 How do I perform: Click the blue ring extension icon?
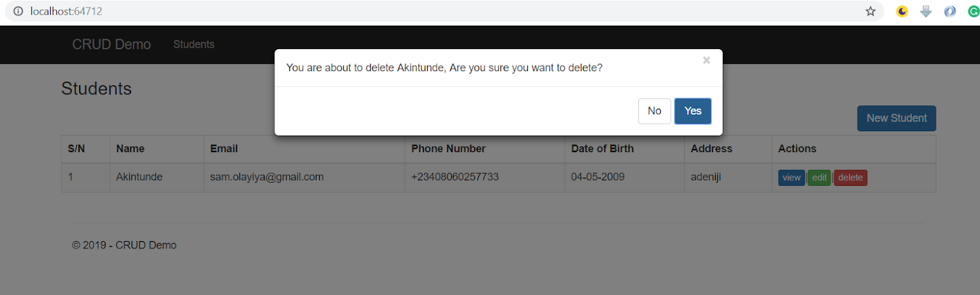pyautogui.click(x=950, y=11)
